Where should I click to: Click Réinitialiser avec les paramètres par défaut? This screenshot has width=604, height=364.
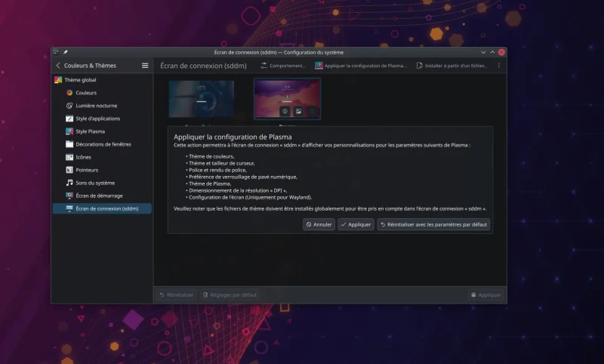point(433,224)
